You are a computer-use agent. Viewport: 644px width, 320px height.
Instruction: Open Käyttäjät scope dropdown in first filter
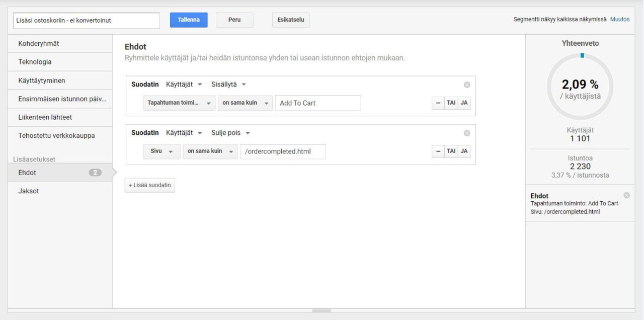184,85
